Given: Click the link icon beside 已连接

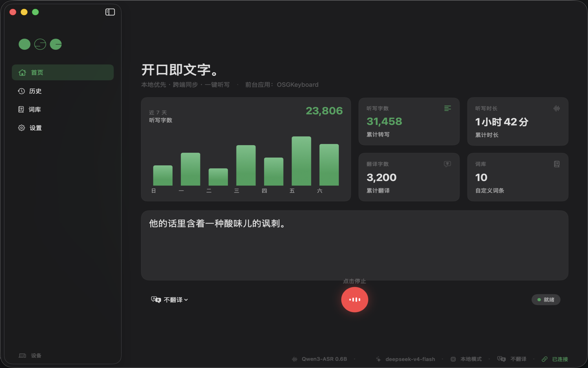Looking at the screenshot, I should pos(544,359).
